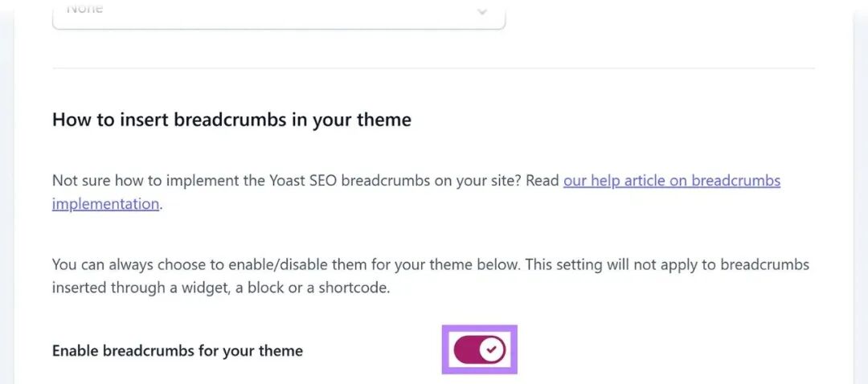
Task: Click the bottom border of the select box
Action: (278, 29)
